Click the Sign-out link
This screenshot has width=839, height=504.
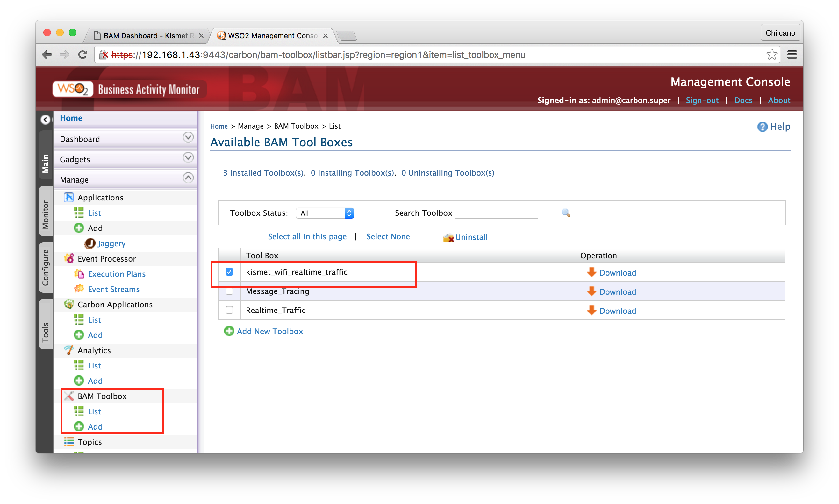click(x=702, y=101)
